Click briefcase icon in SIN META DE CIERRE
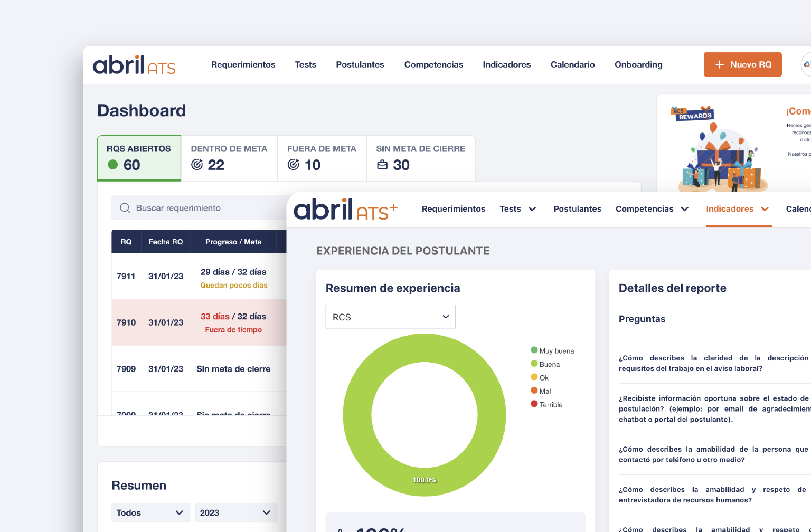 pyautogui.click(x=382, y=165)
